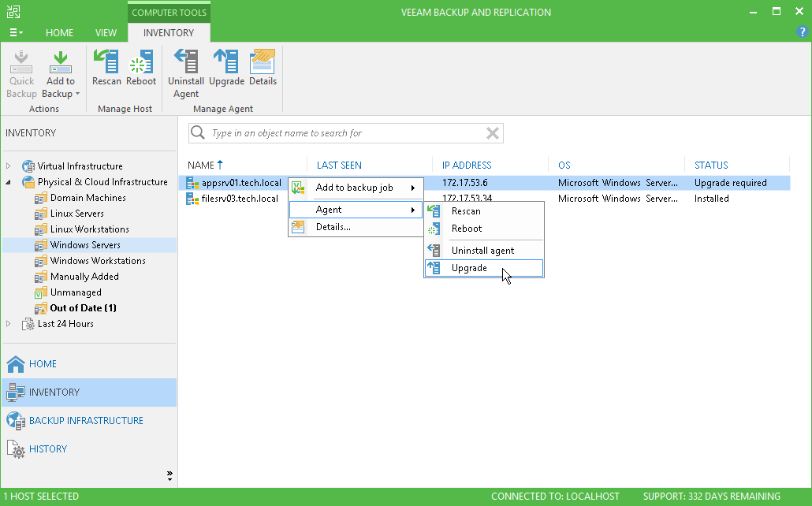Open the INVENTORY navigation pane
This screenshot has width=812, height=506.
coord(89,392)
